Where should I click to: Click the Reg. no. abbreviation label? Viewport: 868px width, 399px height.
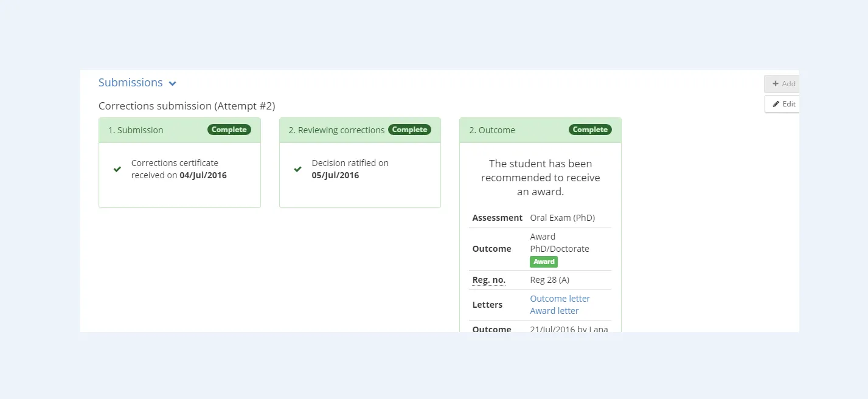click(x=488, y=280)
